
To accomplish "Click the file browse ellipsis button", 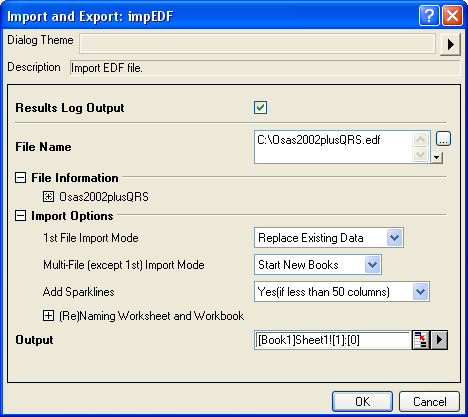I will pyautogui.click(x=443, y=139).
